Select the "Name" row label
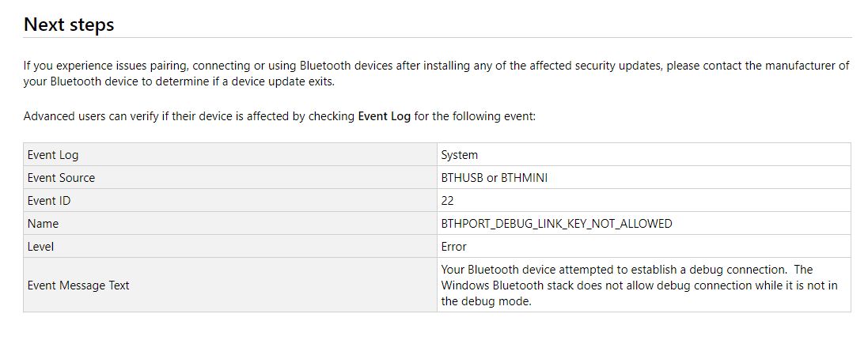868x344 pixels. (x=43, y=224)
